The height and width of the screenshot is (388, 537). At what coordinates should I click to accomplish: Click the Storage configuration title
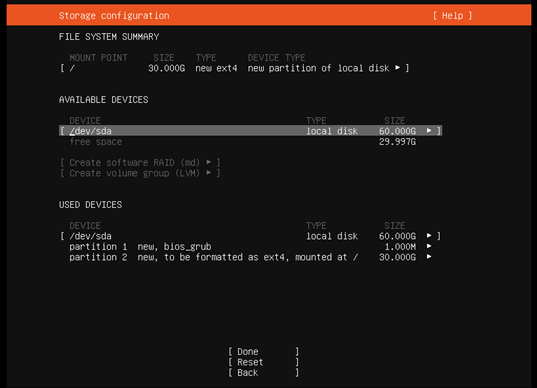pyautogui.click(x=114, y=16)
